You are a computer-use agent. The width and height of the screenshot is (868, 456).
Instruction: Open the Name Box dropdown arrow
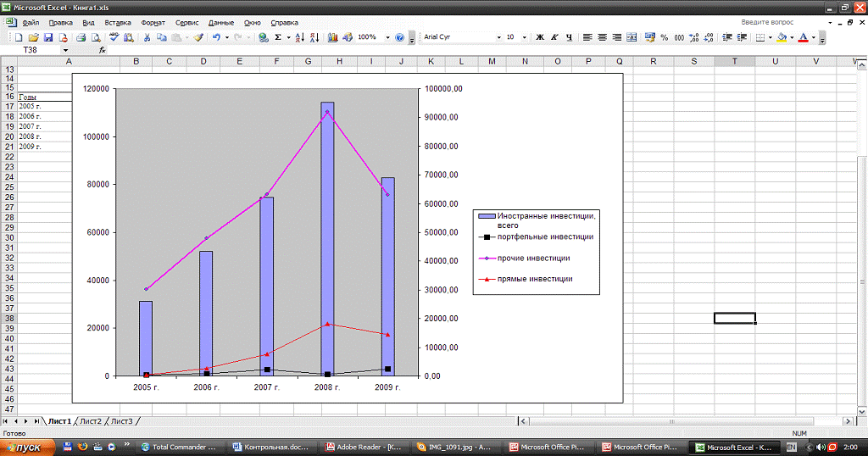(x=66, y=51)
